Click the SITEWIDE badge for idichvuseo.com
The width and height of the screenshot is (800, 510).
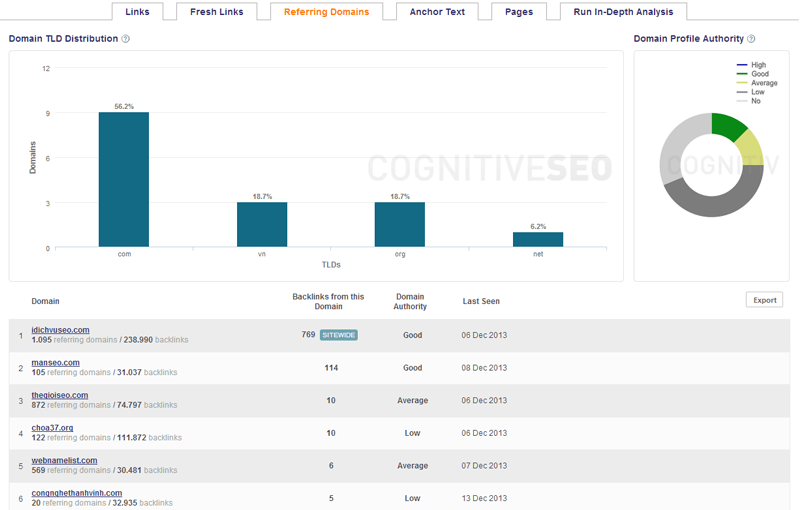point(339,335)
